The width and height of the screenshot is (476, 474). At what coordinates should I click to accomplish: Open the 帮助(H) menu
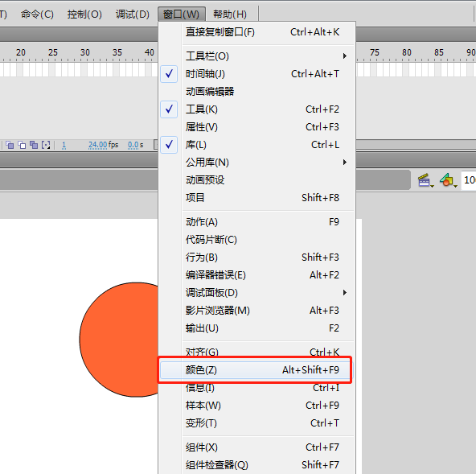[x=230, y=14]
